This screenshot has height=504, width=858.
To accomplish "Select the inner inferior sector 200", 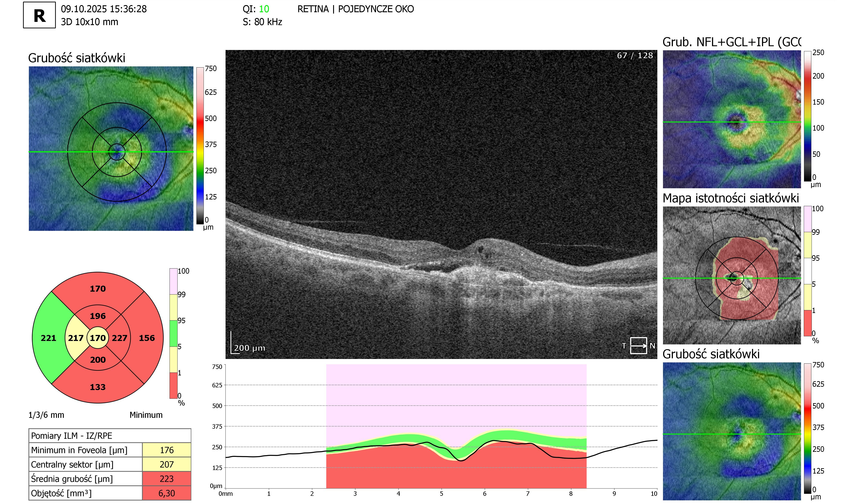I will [98, 360].
